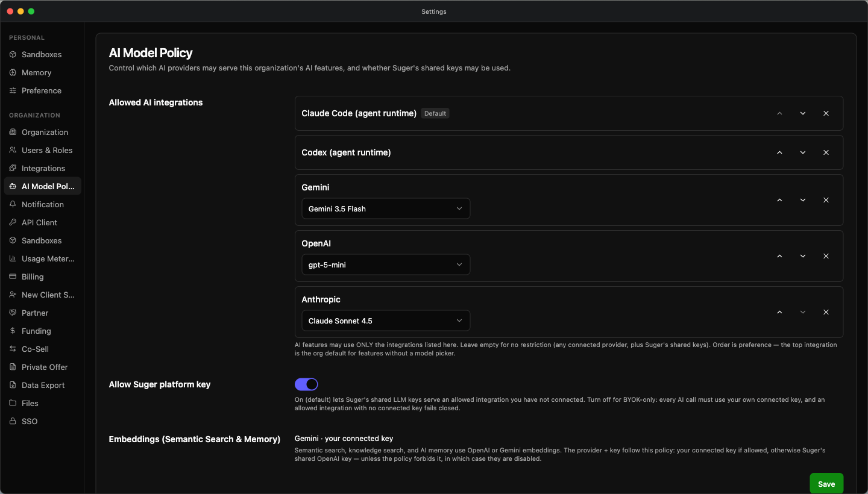Screen dimensions: 868x494
Task: Remove Codex (agent runtime) integration
Action: point(826,152)
